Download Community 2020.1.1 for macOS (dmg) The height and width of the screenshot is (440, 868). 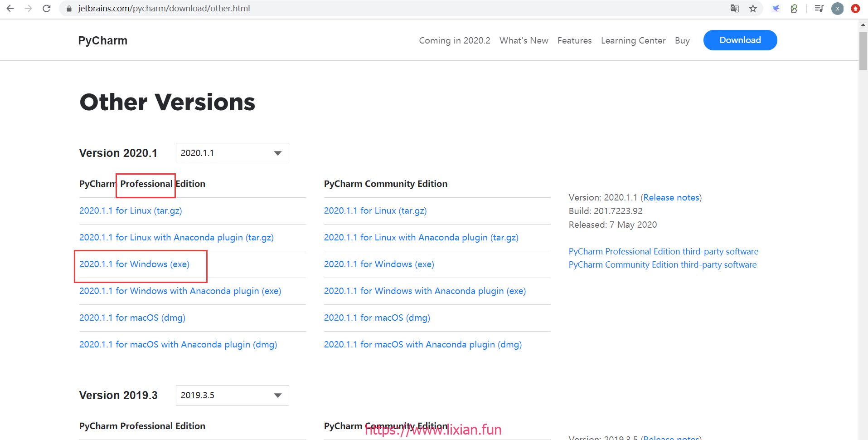pyautogui.click(x=377, y=318)
